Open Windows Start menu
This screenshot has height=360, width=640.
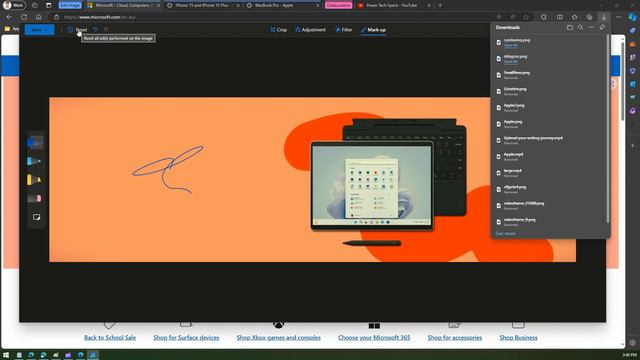pyautogui.click(x=6, y=355)
